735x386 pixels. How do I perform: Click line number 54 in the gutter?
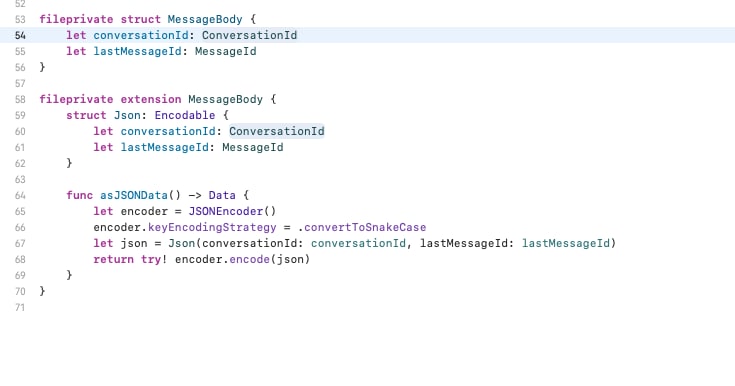coord(20,36)
